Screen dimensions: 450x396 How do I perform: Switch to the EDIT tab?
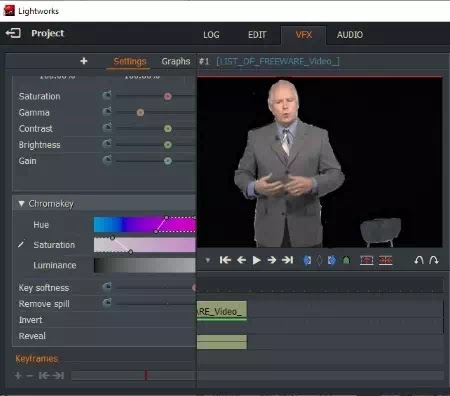257,35
